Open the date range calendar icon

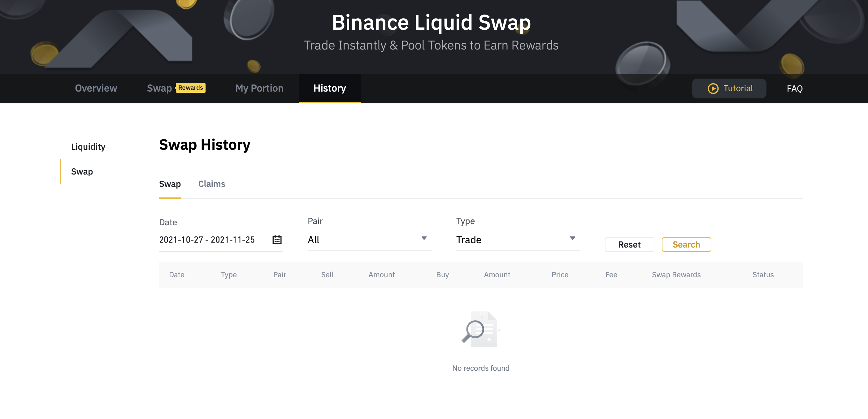pyautogui.click(x=277, y=240)
